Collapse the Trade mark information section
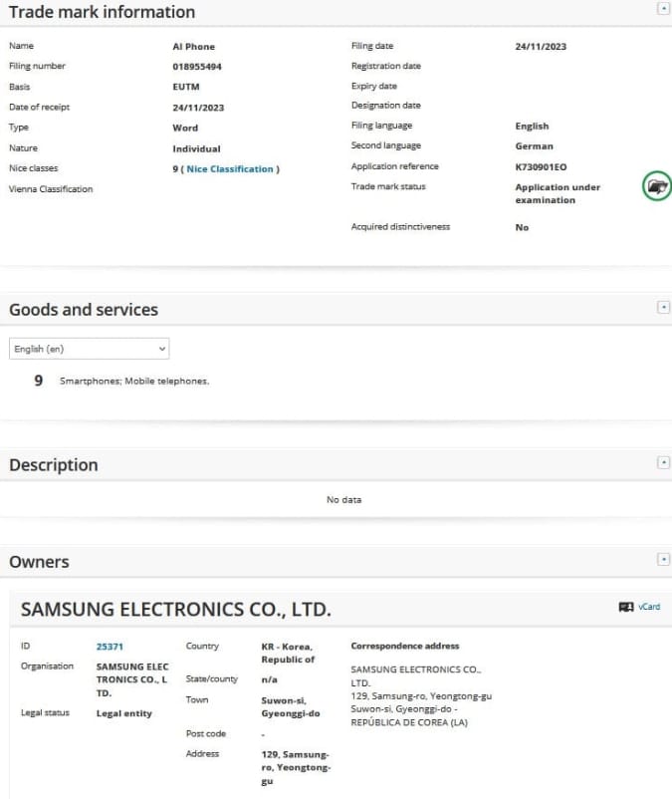 663,9
